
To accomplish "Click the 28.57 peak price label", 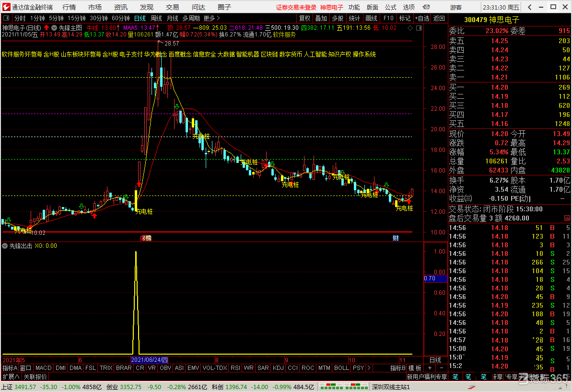I will coord(172,44).
